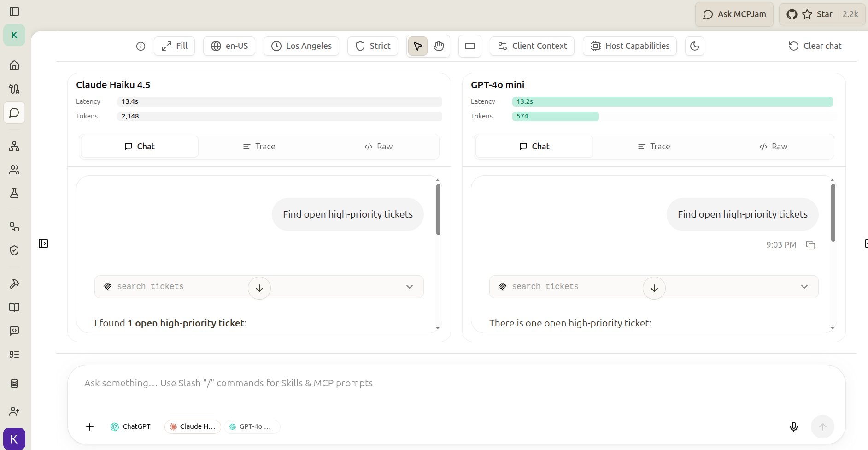
Task: Open the Ask MCPJam button
Action: [x=734, y=14]
